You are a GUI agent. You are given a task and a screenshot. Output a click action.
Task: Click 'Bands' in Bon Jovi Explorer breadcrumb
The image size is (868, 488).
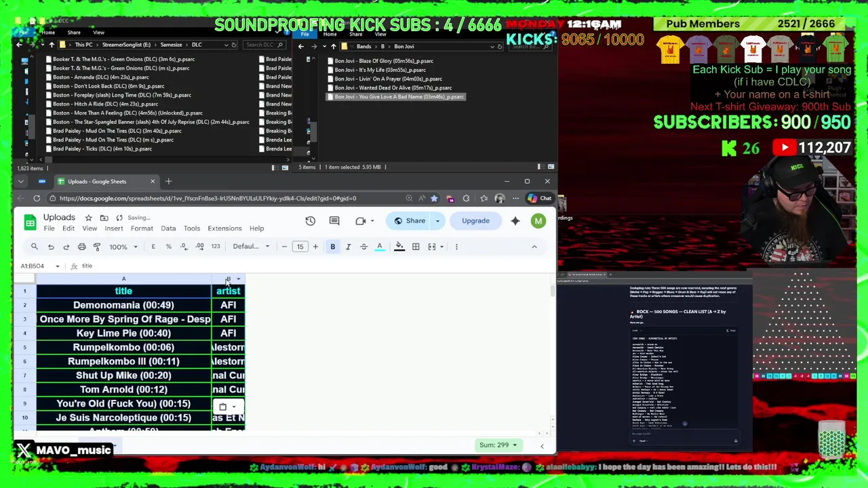point(363,47)
